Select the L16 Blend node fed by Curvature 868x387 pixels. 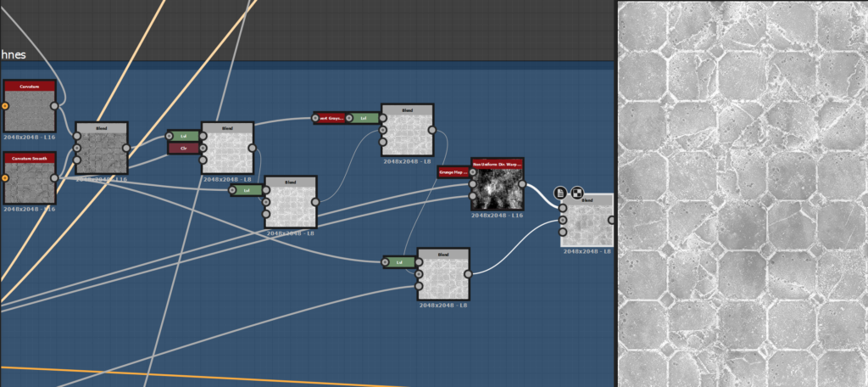click(x=102, y=148)
